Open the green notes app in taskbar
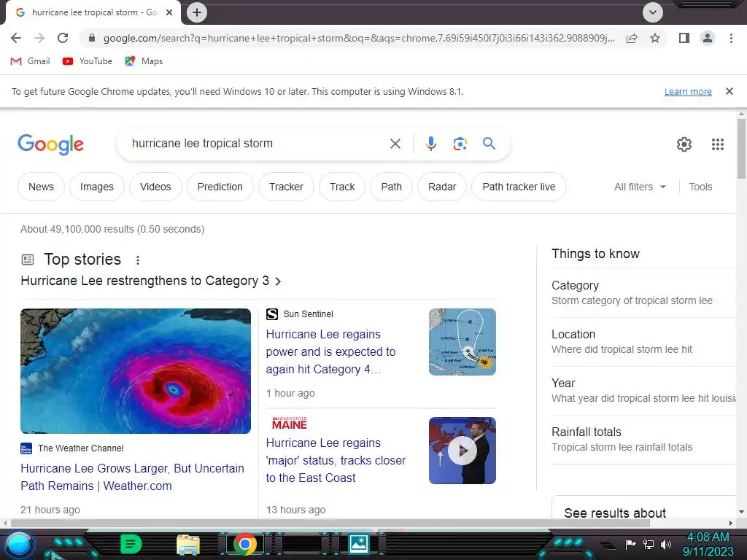Viewport: 747px width, 560px height. [x=131, y=544]
